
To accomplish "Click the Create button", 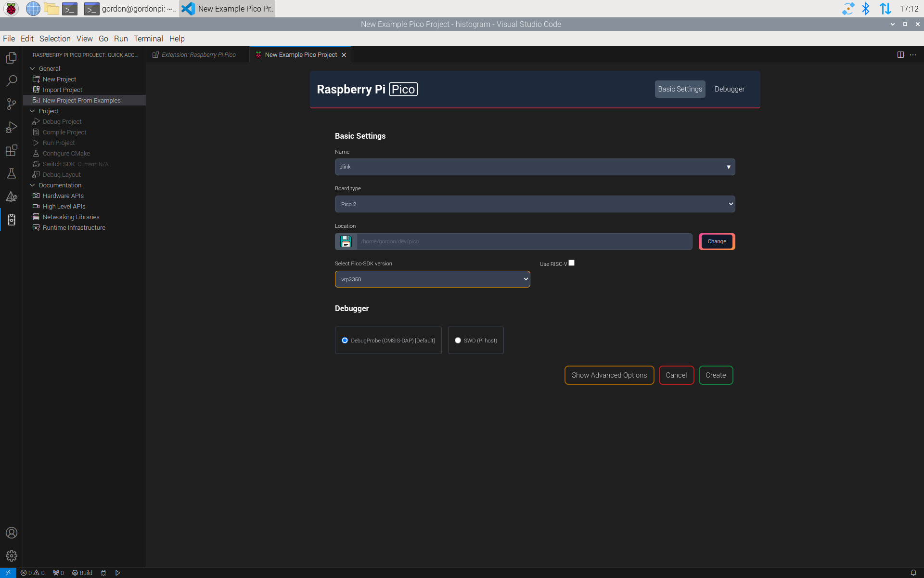I will (716, 375).
